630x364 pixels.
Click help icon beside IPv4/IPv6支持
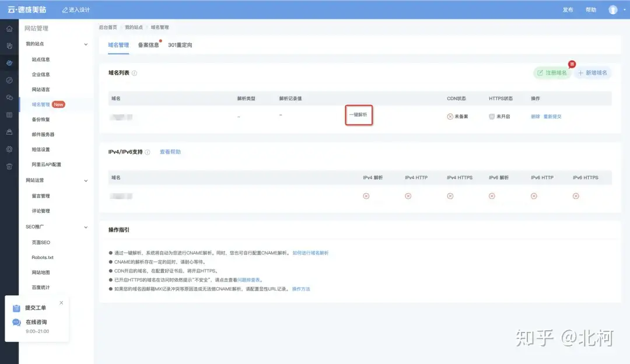(x=148, y=152)
